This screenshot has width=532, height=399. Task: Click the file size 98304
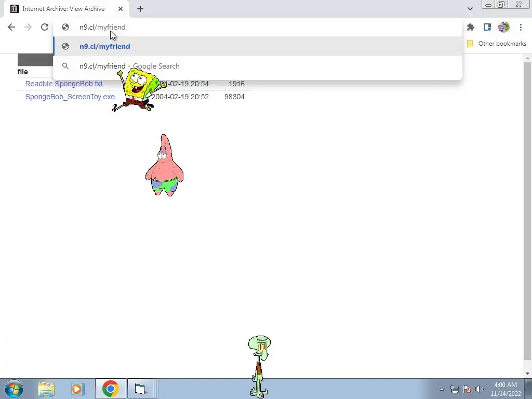234,97
